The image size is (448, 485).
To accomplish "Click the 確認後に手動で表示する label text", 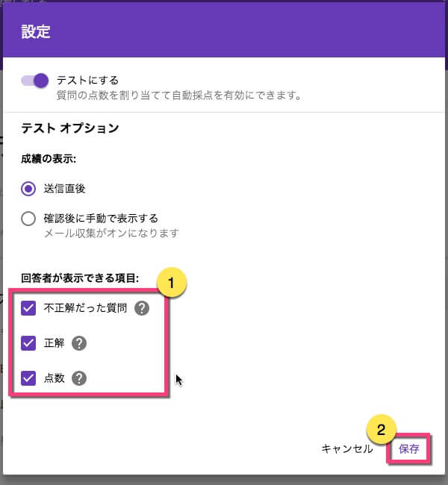I will tap(101, 219).
